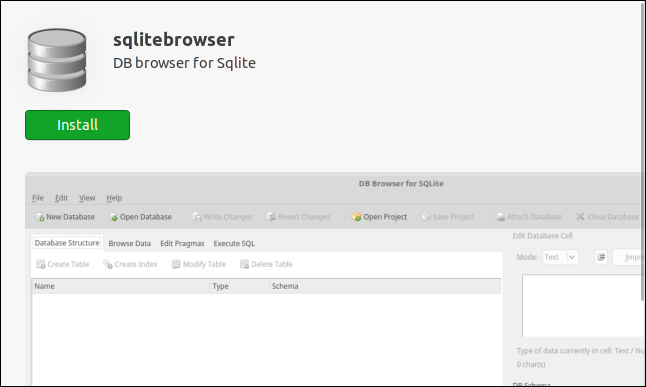Click the Open Project toolbar icon
Image resolution: width=646 pixels, height=387 pixels.
pyautogui.click(x=356, y=217)
